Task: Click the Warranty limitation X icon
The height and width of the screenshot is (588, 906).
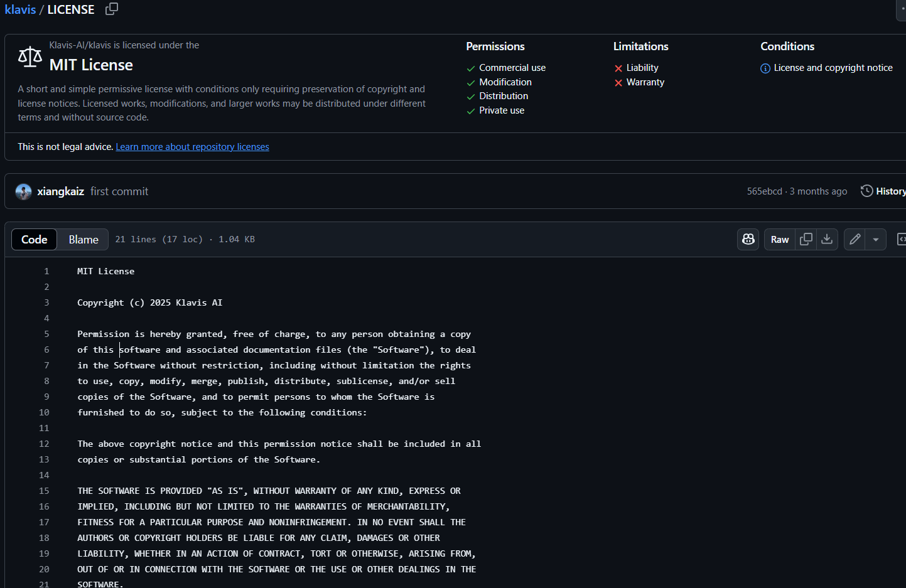Action: pyautogui.click(x=618, y=83)
